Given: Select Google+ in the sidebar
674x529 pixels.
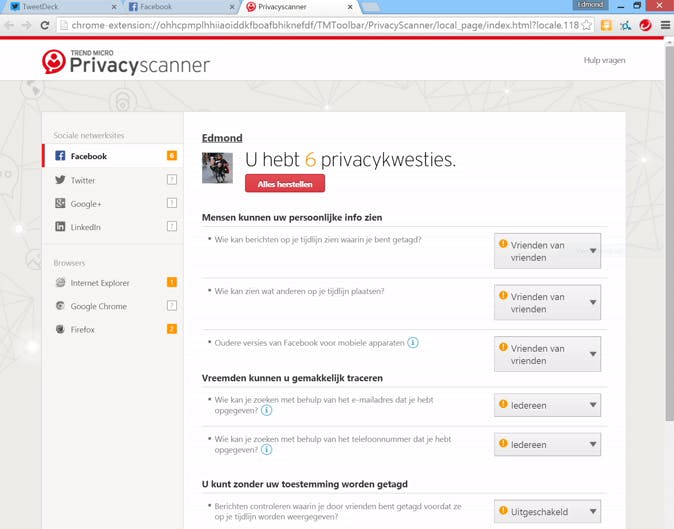Looking at the screenshot, I should (x=113, y=204).
